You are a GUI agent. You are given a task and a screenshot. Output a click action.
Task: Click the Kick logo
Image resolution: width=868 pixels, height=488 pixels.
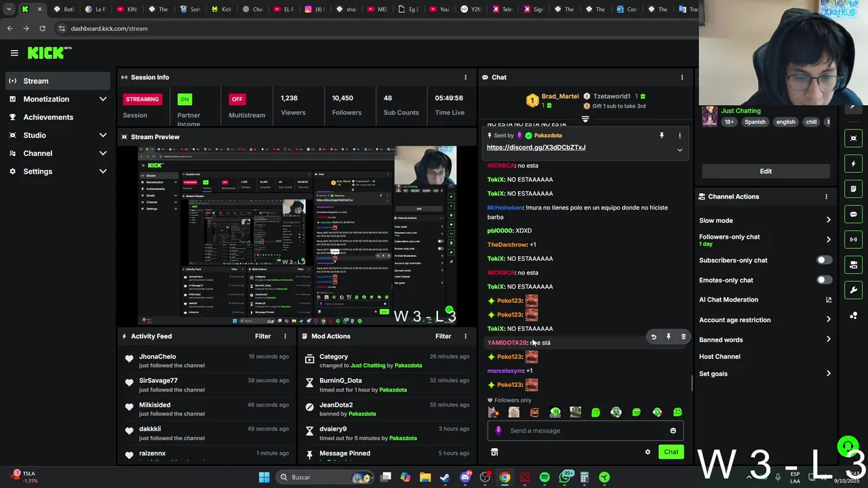pyautogui.click(x=50, y=53)
